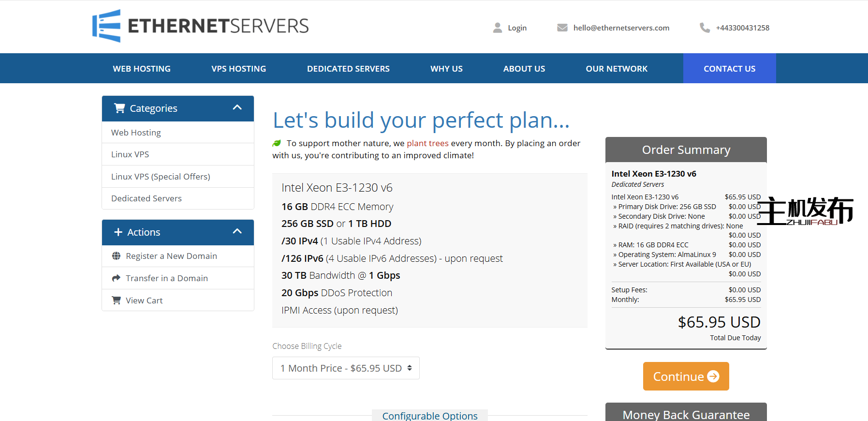Click the /126 IPv6 addresses line

392,258
